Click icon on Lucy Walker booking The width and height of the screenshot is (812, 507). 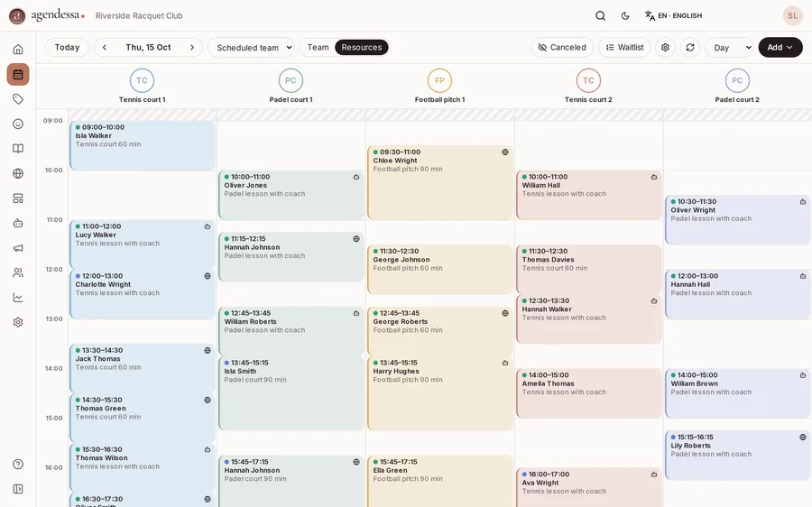[x=208, y=226]
